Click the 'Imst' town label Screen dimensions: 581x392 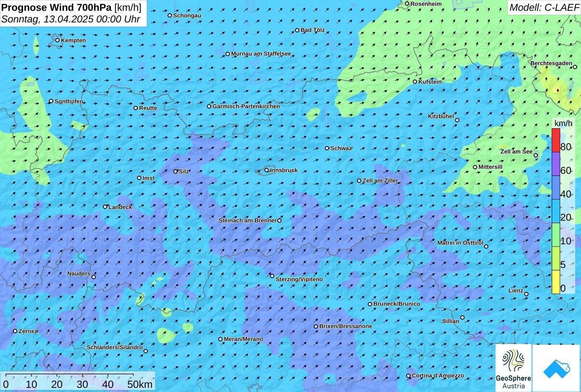point(149,178)
